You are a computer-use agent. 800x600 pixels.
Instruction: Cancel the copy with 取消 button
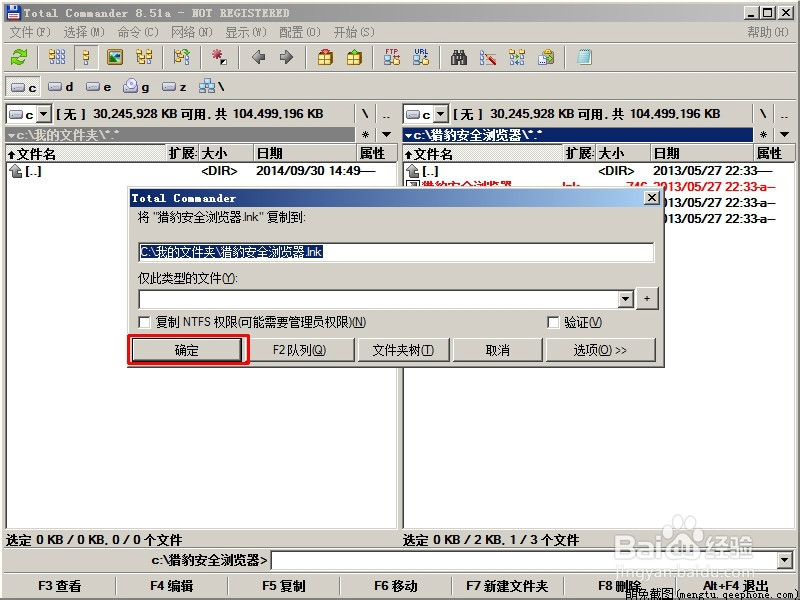[497, 350]
